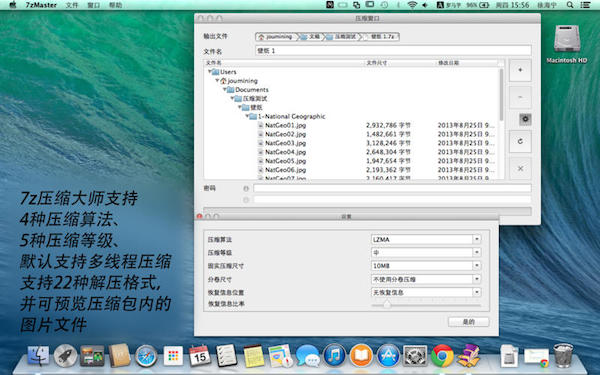Click the plus add-files button
The width and height of the screenshot is (600, 375).
(x=520, y=70)
